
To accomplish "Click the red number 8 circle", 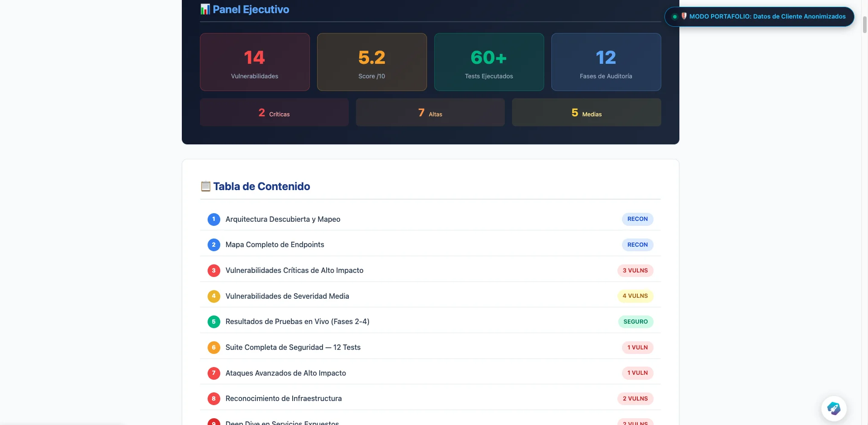I will point(214,398).
